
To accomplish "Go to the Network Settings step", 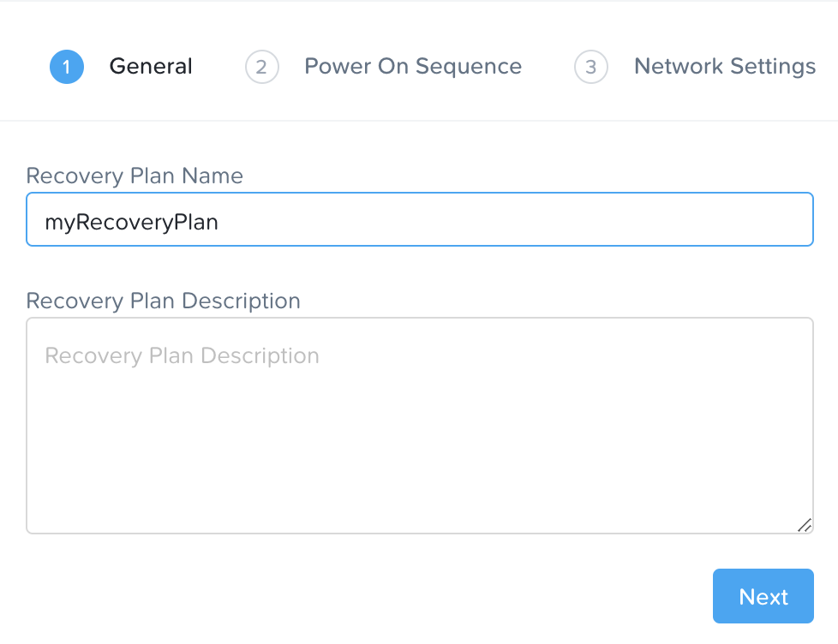I will point(724,67).
